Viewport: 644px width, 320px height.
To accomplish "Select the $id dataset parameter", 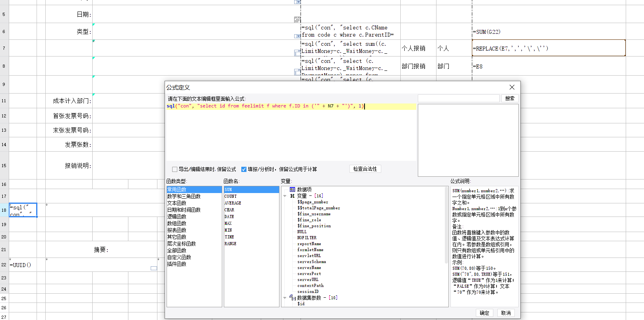I will [x=301, y=304].
